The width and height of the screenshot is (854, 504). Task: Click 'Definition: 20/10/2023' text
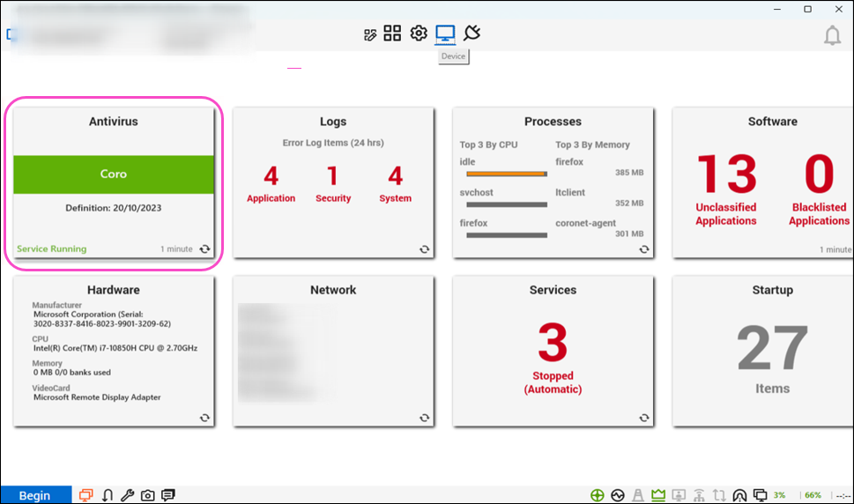point(114,208)
